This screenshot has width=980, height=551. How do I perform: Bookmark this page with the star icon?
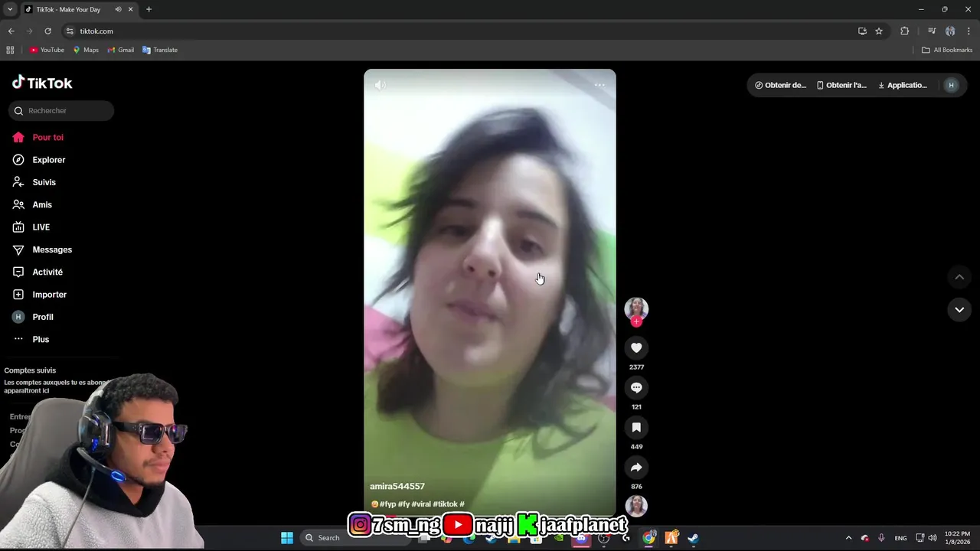point(879,31)
